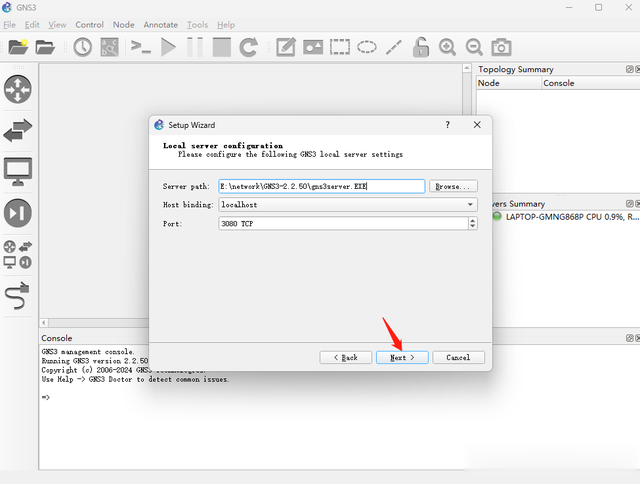The width and height of the screenshot is (640, 484).
Task: Browse end devices monitor icon
Action: click(x=18, y=171)
